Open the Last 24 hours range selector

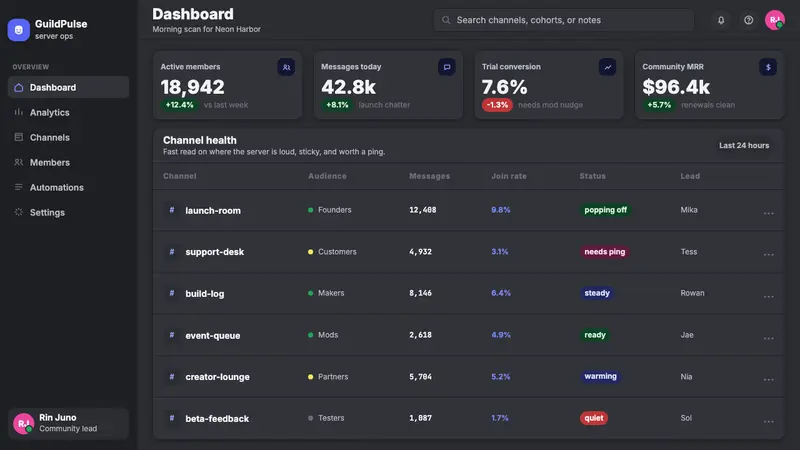click(744, 145)
